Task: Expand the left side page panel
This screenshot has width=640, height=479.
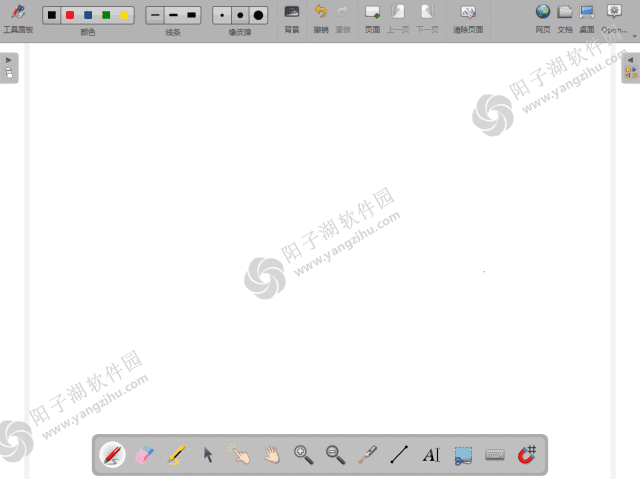Action: coord(9,68)
